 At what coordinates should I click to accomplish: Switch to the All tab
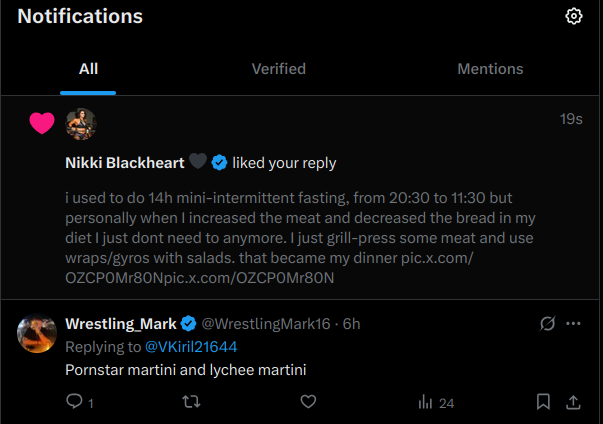(x=88, y=69)
